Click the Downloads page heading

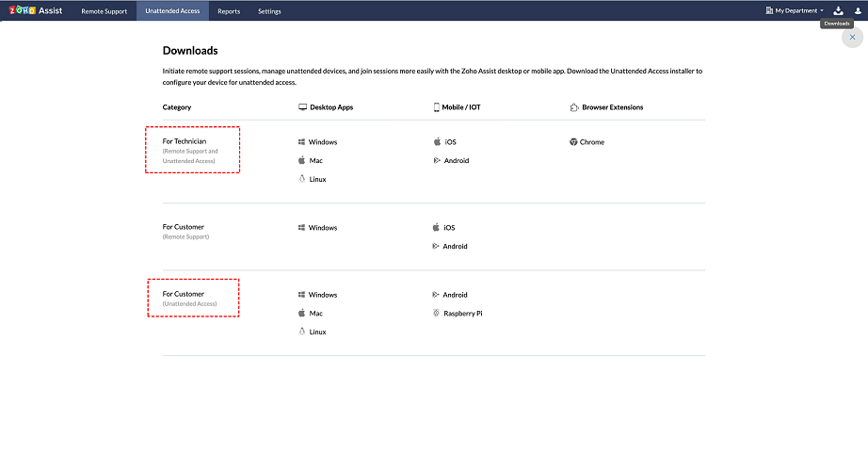[190, 50]
